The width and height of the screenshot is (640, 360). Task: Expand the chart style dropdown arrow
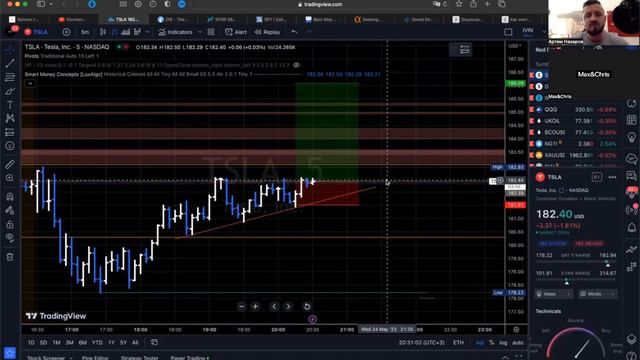pos(147,32)
